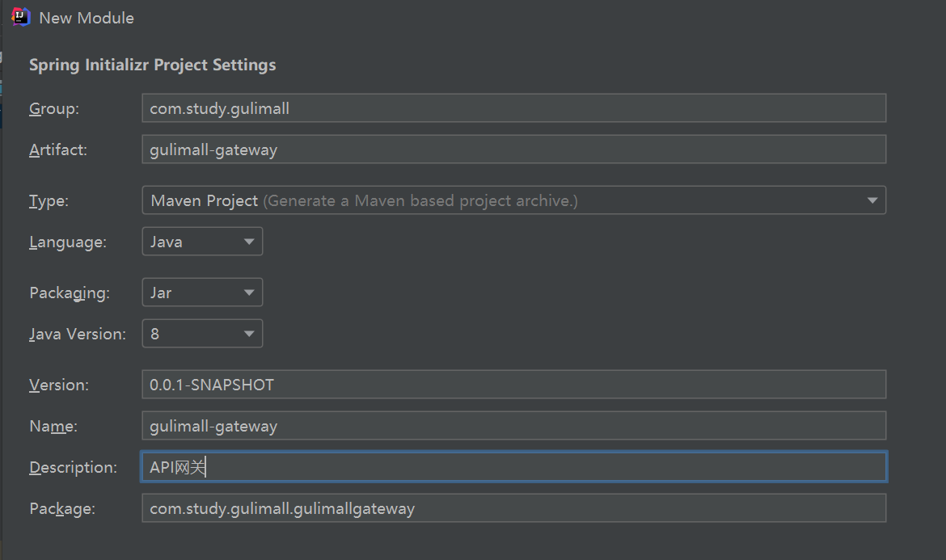Click the New Module window title
Viewport: 946px width, 560px height.
[x=87, y=18]
